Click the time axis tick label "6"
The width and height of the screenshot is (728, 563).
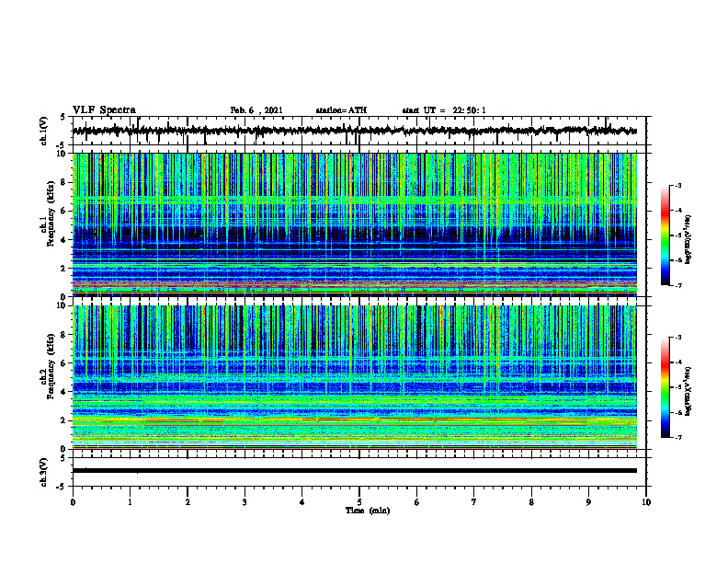pos(417,502)
